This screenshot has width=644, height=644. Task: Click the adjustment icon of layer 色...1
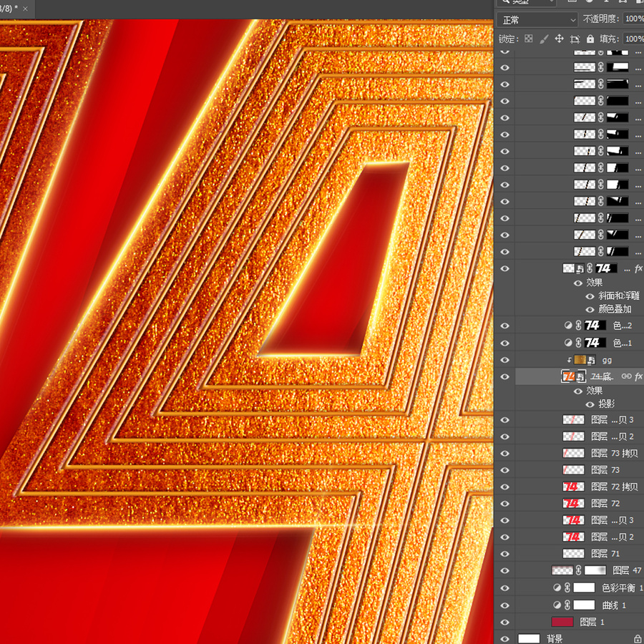click(568, 343)
